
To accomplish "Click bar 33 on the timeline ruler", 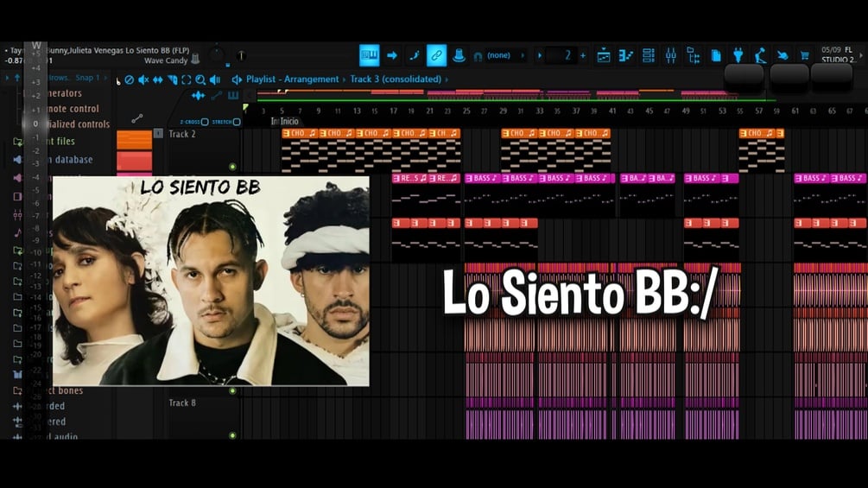I will pos(539,111).
